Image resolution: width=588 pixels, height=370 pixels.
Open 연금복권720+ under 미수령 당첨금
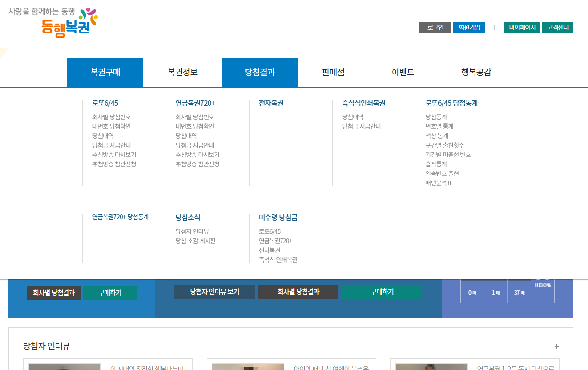[275, 241]
